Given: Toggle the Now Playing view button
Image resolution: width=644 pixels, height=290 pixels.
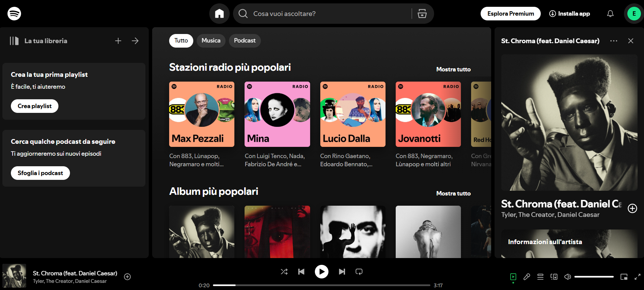Looking at the screenshot, I should pos(513,277).
